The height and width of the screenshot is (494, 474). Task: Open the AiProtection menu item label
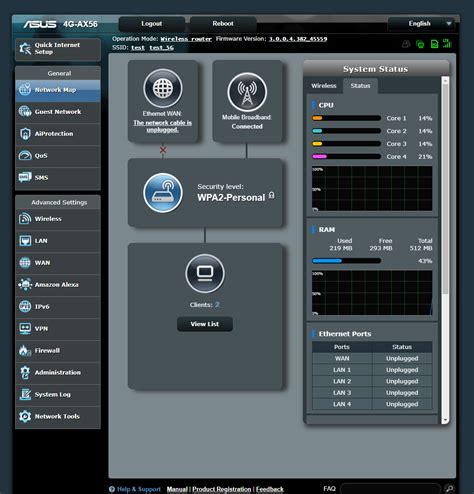[x=54, y=134]
